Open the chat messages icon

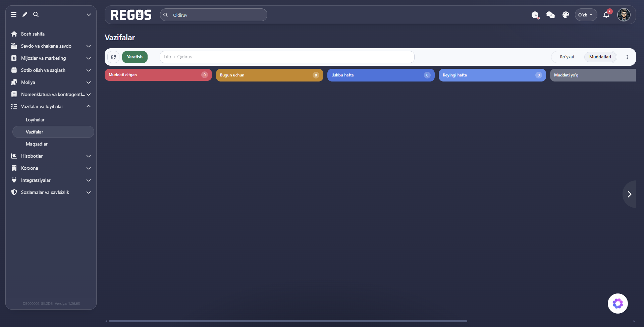point(550,15)
